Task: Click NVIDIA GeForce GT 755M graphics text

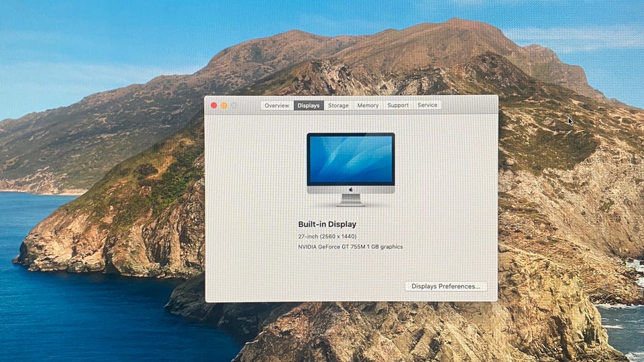Action: click(350, 247)
